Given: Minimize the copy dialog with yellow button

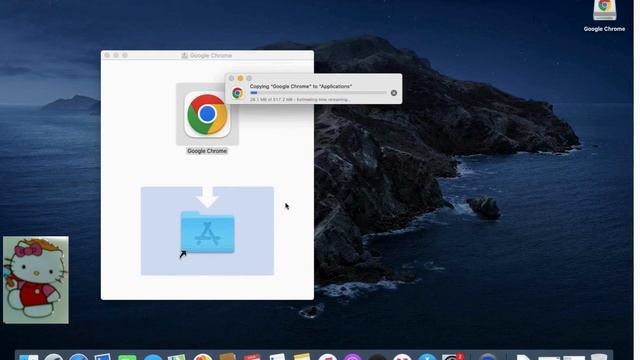Looking at the screenshot, I should [240, 78].
